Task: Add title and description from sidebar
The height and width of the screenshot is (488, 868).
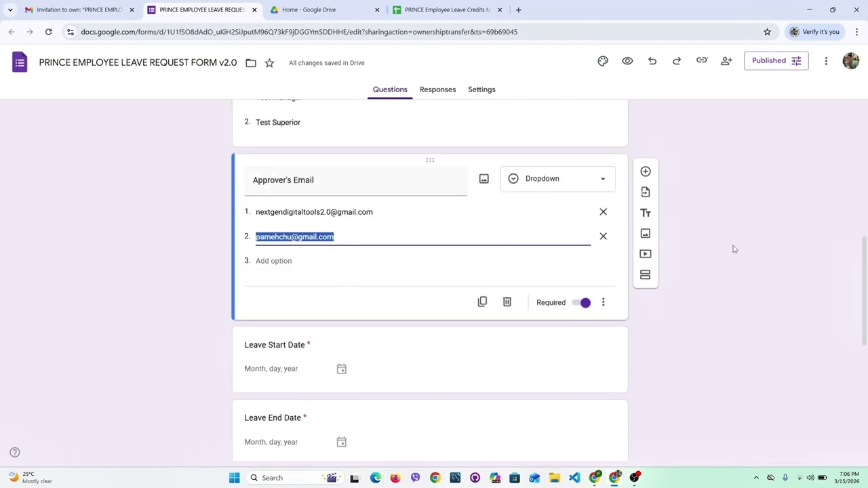Action: coord(646,213)
